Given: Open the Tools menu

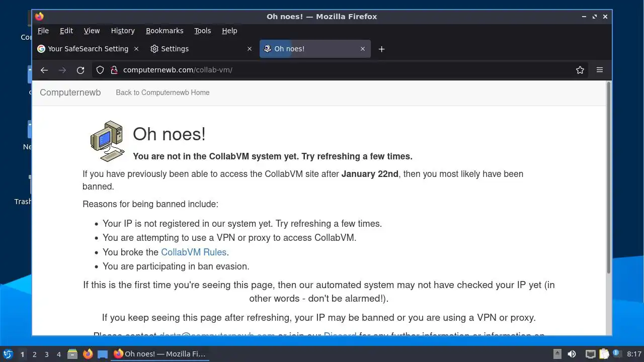Looking at the screenshot, I should pyautogui.click(x=203, y=31).
